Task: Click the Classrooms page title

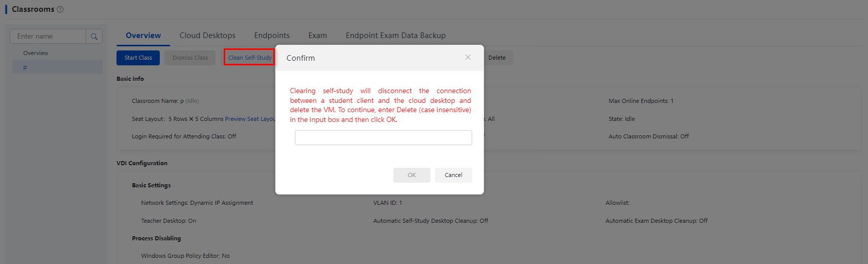Action: [x=33, y=9]
